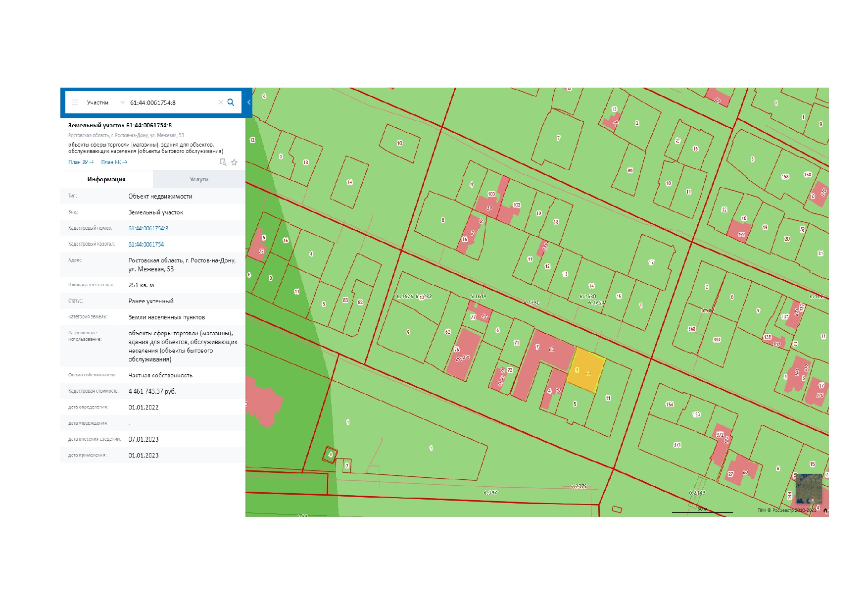
Task: Add parcel to favorites with star icon
Action: (234, 162)
